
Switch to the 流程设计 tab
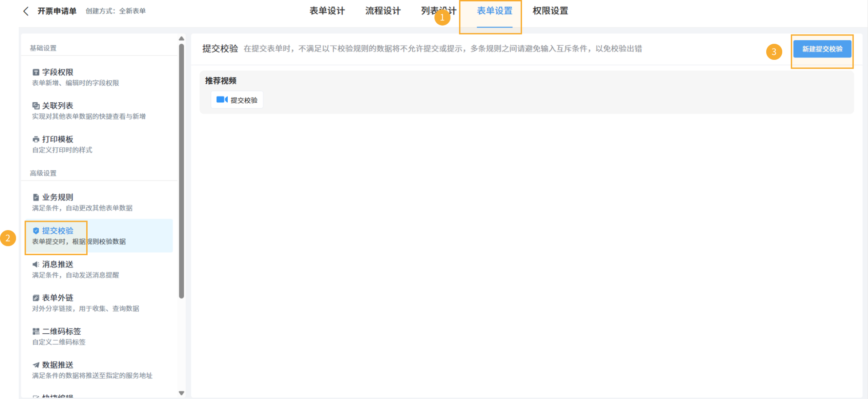pyautogui.click(x=383, y=10)
